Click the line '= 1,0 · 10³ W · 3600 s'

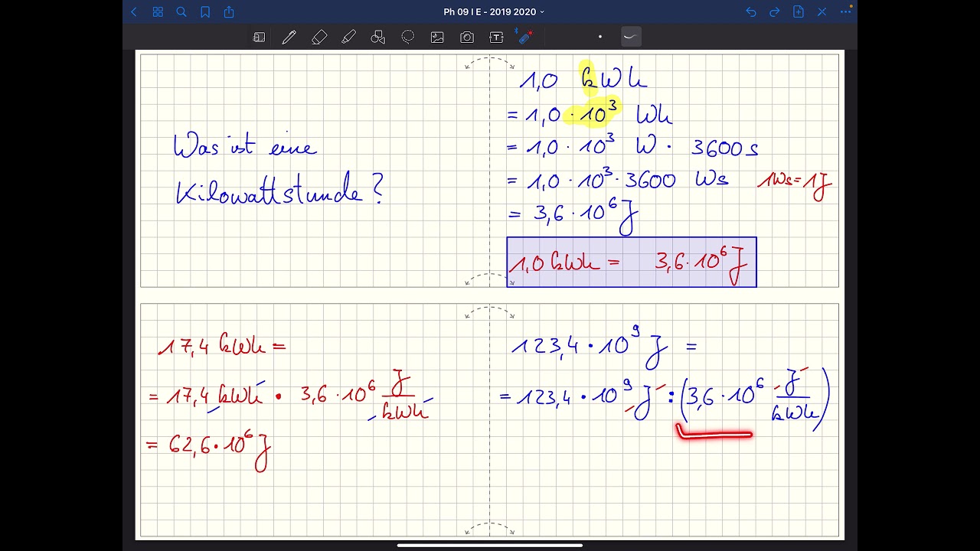click(x=633, y=147)
